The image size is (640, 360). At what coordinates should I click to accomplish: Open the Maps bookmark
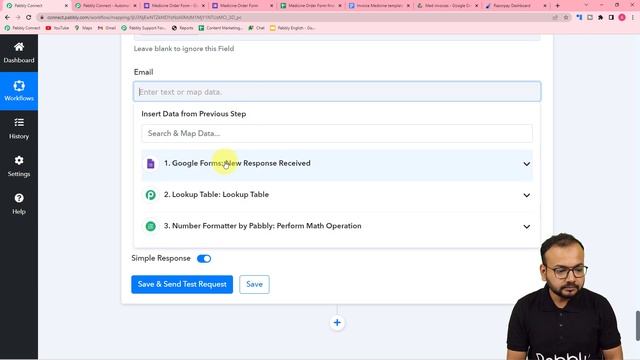(x=83, y=28)
